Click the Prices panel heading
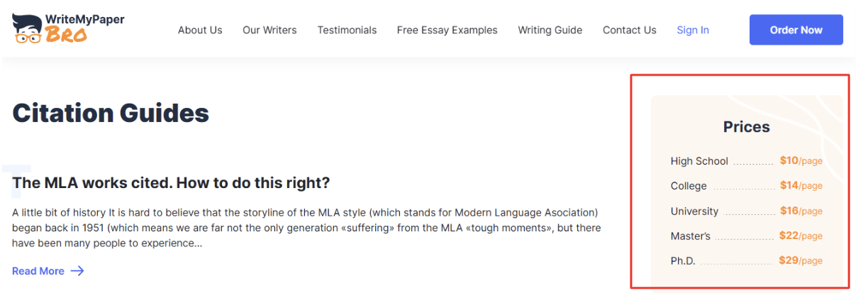868x308 pixels. point(746,127)
